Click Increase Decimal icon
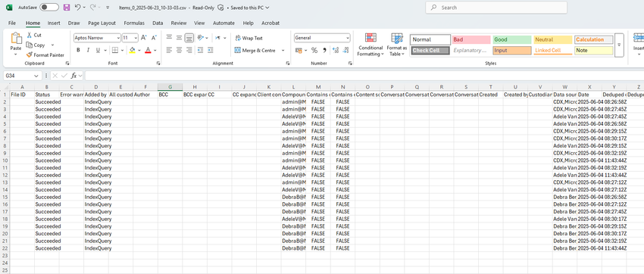Image resolution: width=644 pixels, height=274 pixels. click(336, 50)
